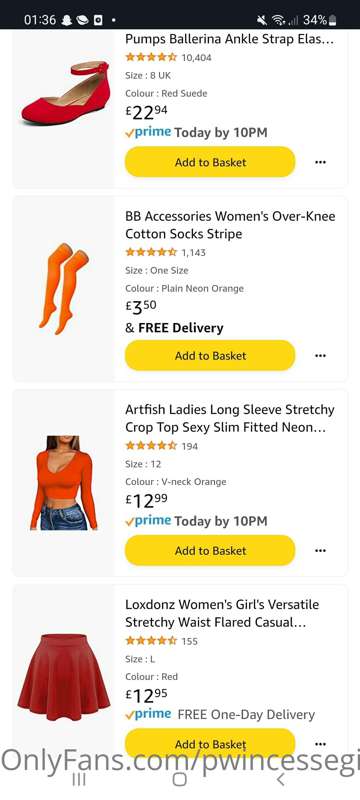Add Artfish orange crop top to basket

[x=210, y=551]
